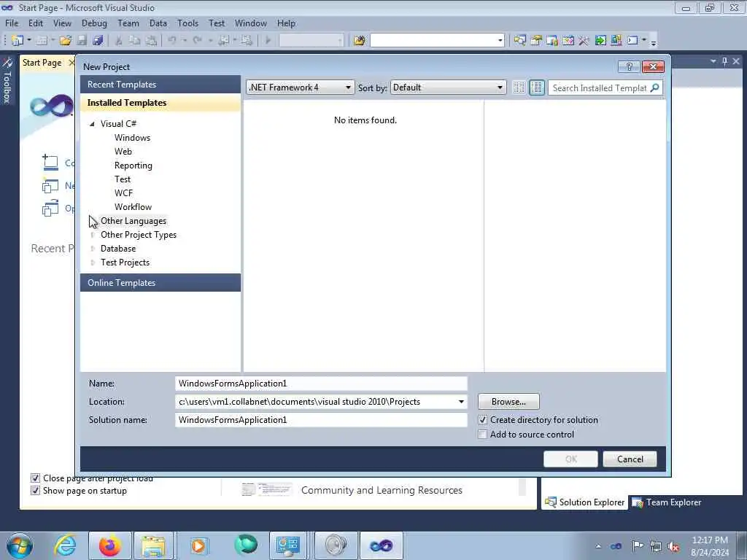The image size is (747, 560).
Task: Click the Paste toolbar icon
Action: tap(151, 41)
